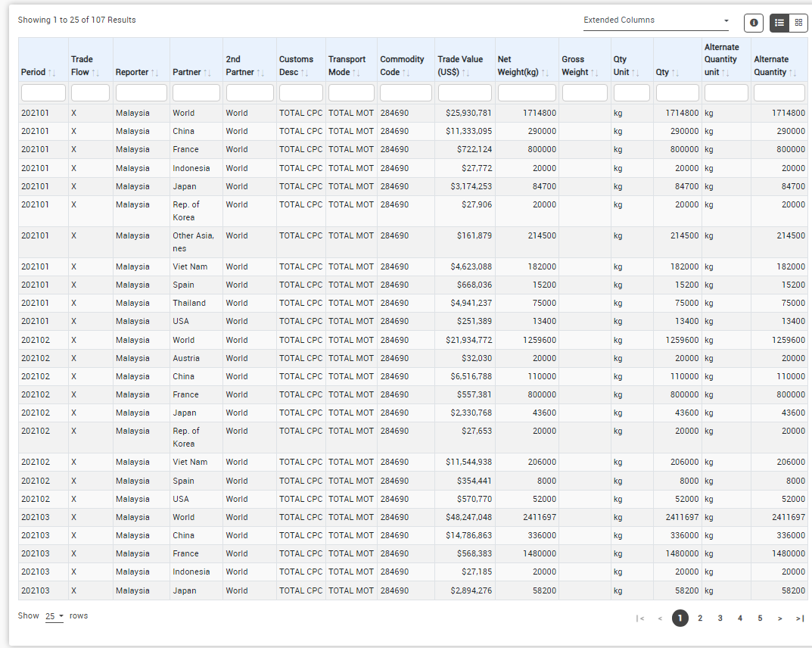Viewport: 812px width, 648px height.
Task: Sort by Qty column arrows
Action: pos(676,73)
